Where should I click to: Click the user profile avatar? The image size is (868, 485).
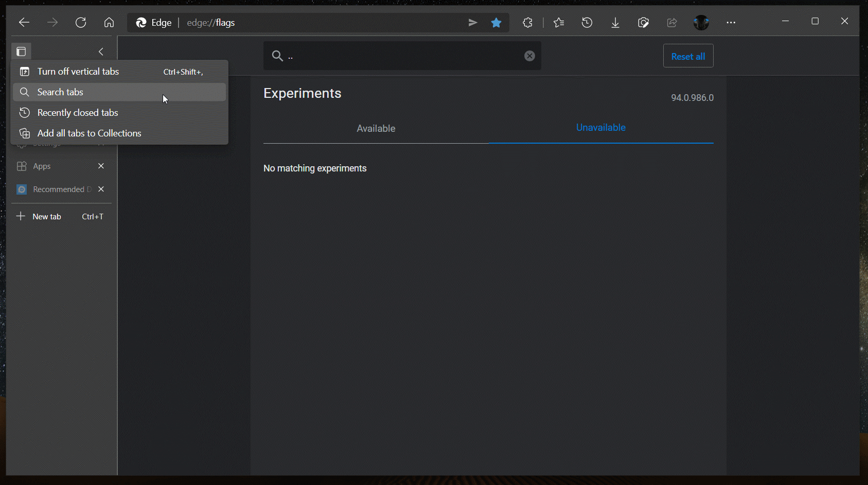click(x=701, y=23)
